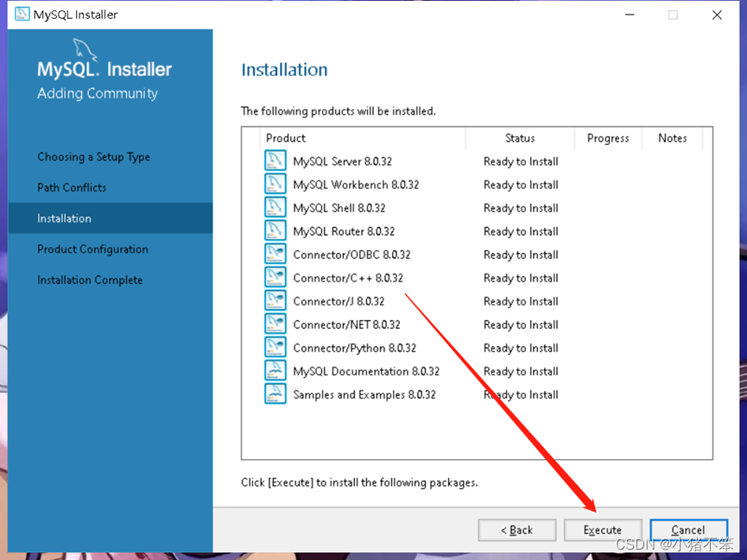Select the MySQL Router 8.0.32 row text
747x560 pixels.
pos(344,231)
